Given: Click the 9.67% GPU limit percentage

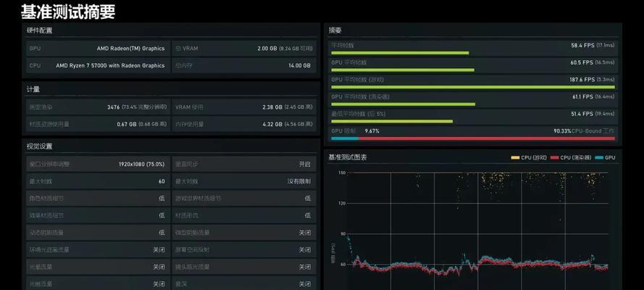Looking at the screenshot, I should point(372,131).
